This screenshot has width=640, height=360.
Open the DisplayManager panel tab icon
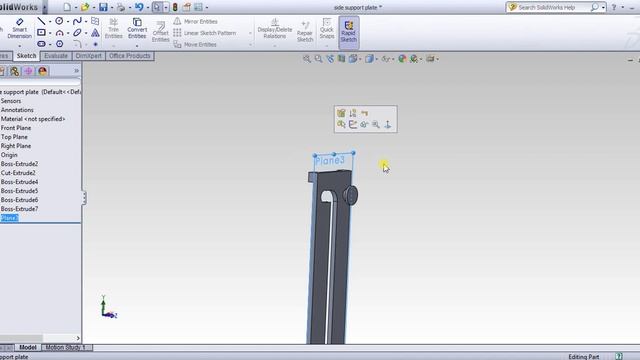[x=42, y=71]
